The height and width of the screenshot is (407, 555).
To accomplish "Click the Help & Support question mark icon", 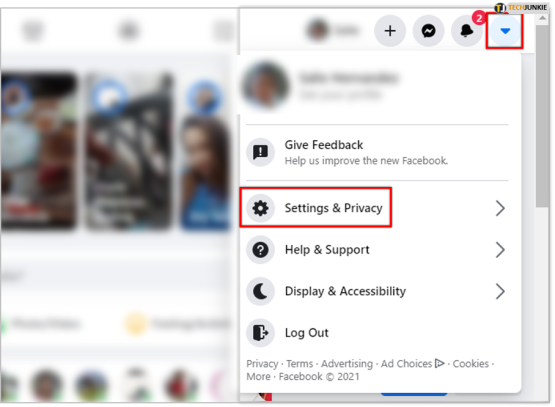I will tap(261, 250).
